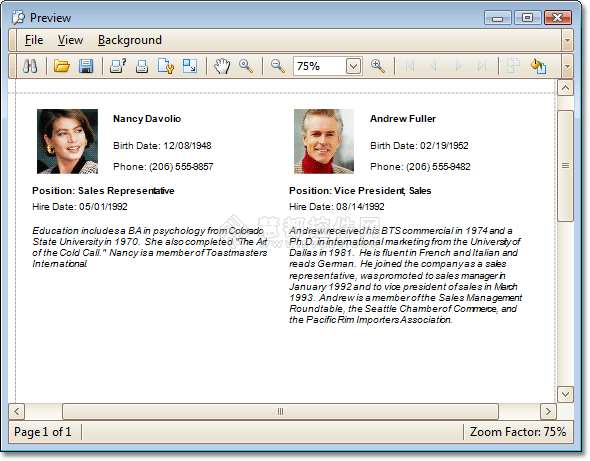Expand the 75% zoom dropdown arrow
Viewport: 590px width, 461px height.
[353, 67]
